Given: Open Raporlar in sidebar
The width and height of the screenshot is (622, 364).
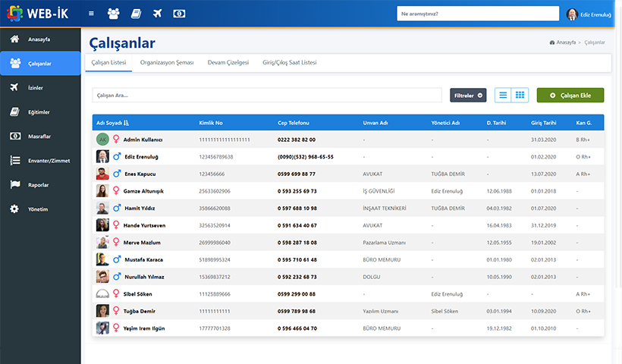Looking at the screenshot, I should [40, 185].
